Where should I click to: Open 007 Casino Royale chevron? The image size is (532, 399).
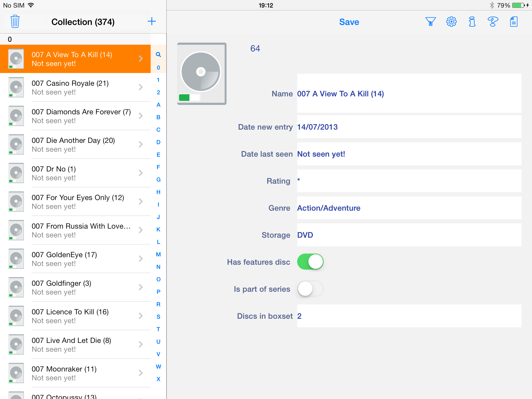(x=141, y=87)
